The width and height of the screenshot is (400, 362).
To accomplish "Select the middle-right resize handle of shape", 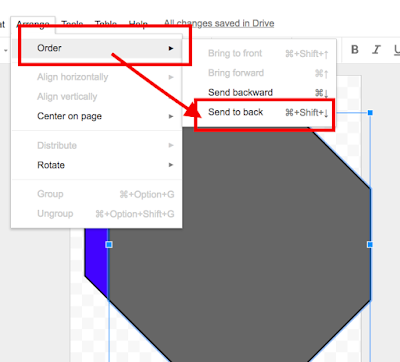I will point(370,245).
